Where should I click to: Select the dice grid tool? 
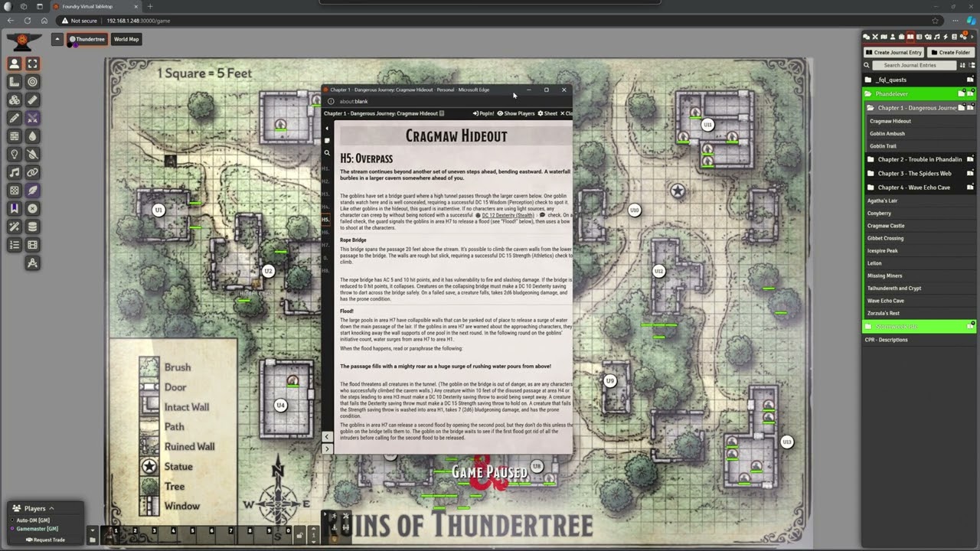[x=15, y=191]
